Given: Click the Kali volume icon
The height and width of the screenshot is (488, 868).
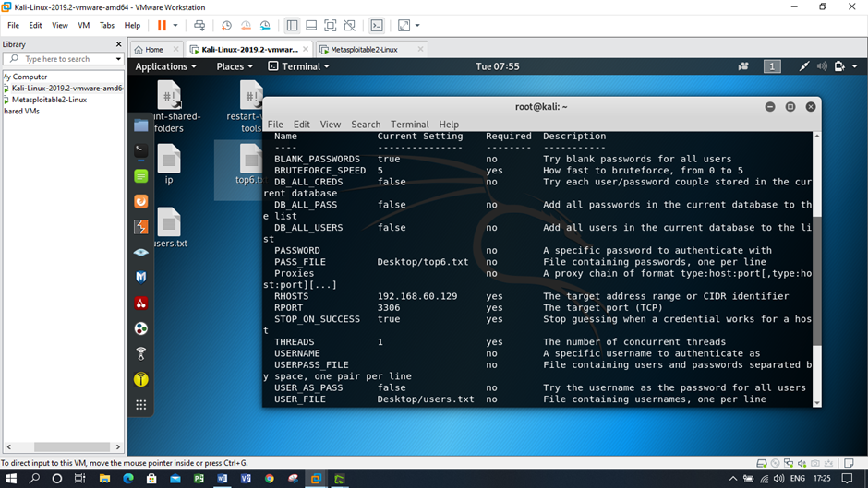Looking at the screenshot, I should tap(822, 66).
